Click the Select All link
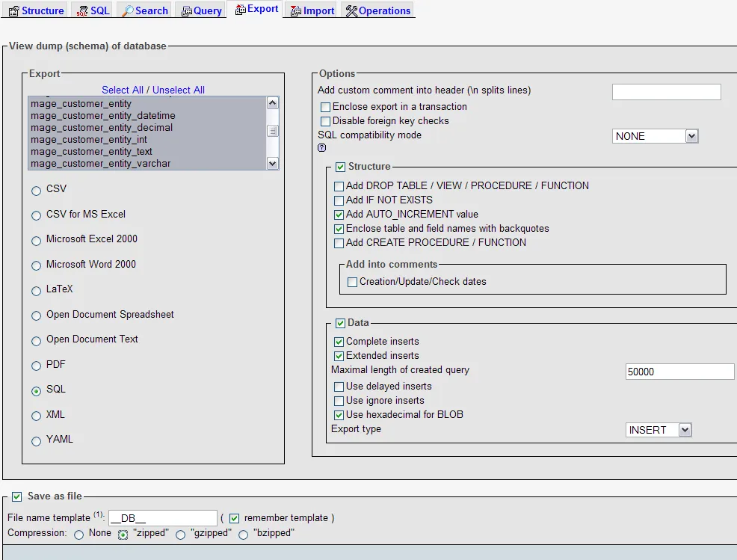 tap(123, 90)
